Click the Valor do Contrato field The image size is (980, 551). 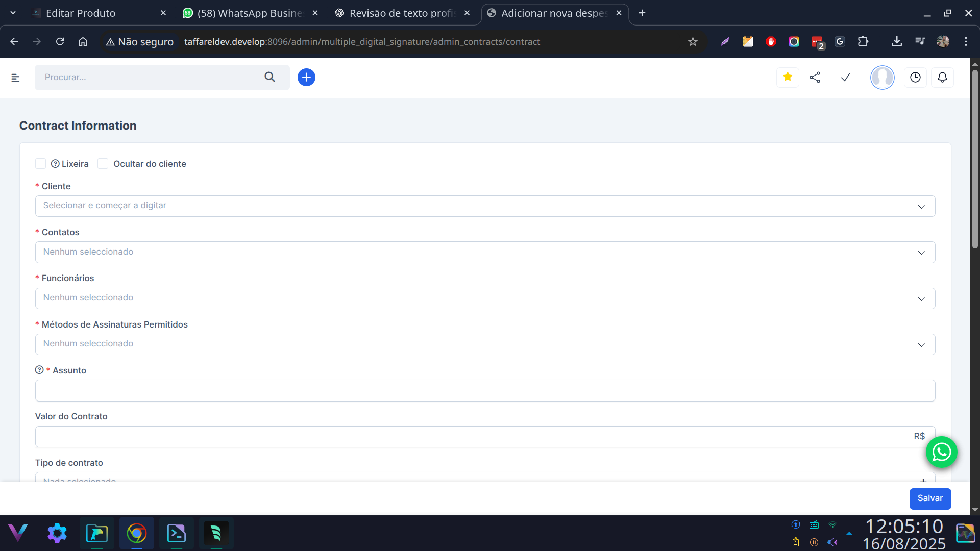[469, 437]
